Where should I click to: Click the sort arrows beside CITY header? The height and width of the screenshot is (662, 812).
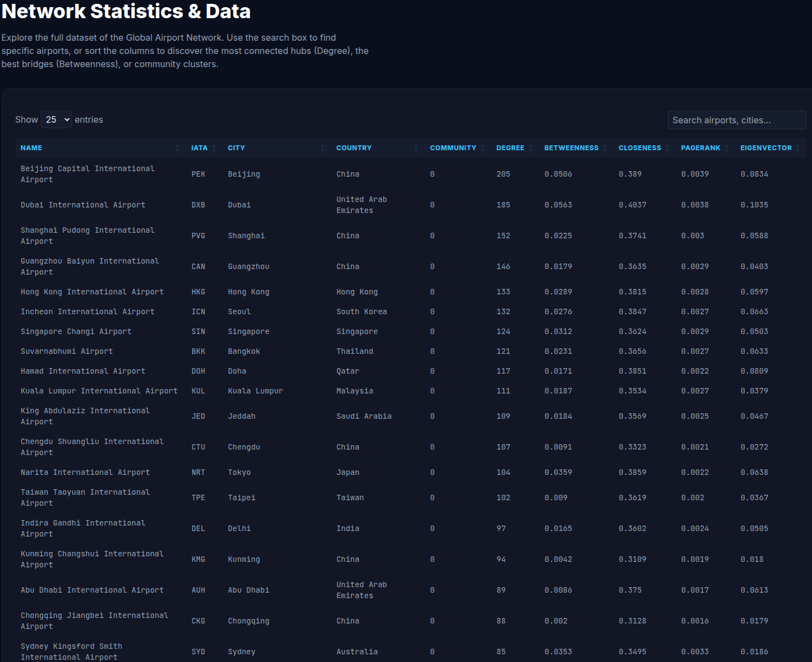[x=323, y=147]
